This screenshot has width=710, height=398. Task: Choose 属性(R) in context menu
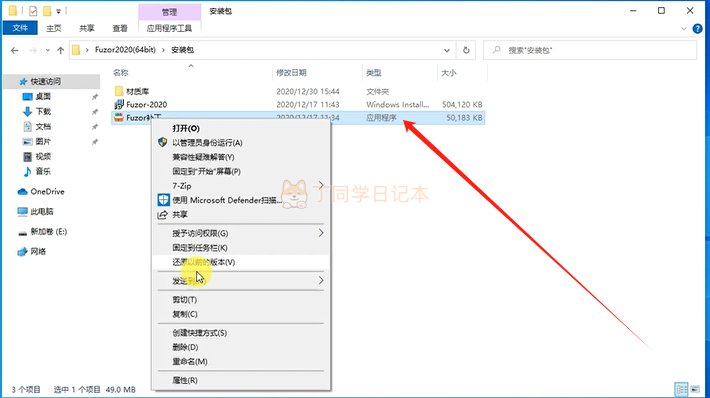(x=185, y=380)
